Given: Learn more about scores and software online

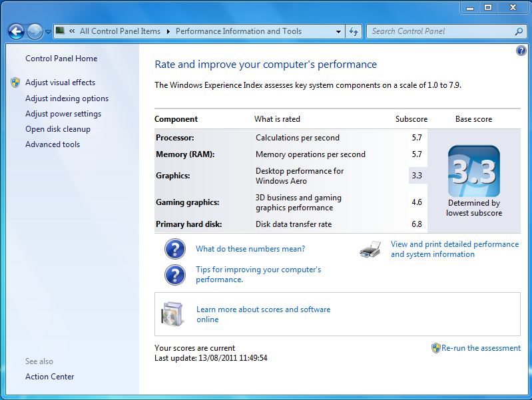Looking at the screenshot, I should 263,314.
